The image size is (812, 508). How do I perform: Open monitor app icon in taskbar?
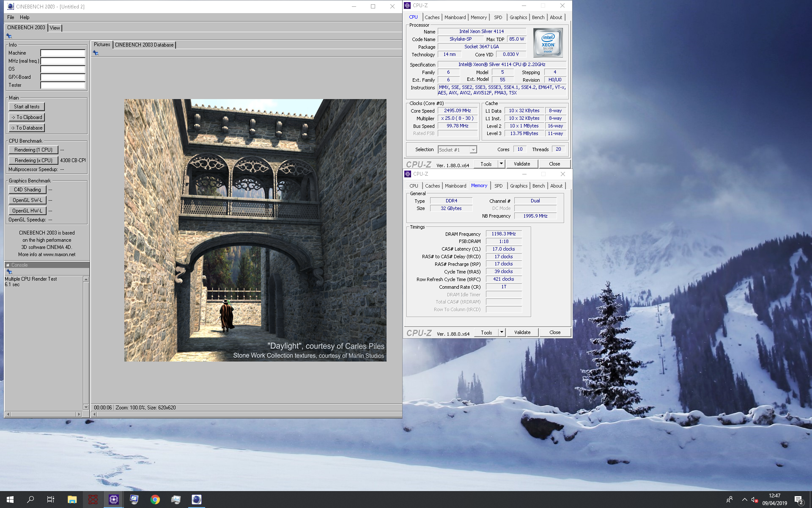(x=134, y=500)
